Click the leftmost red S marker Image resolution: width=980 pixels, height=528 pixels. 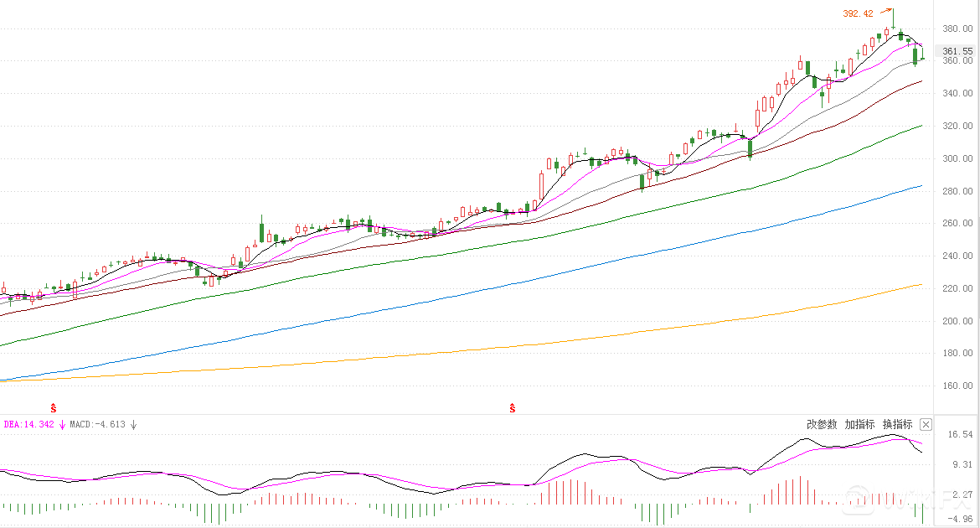(54, 407)
